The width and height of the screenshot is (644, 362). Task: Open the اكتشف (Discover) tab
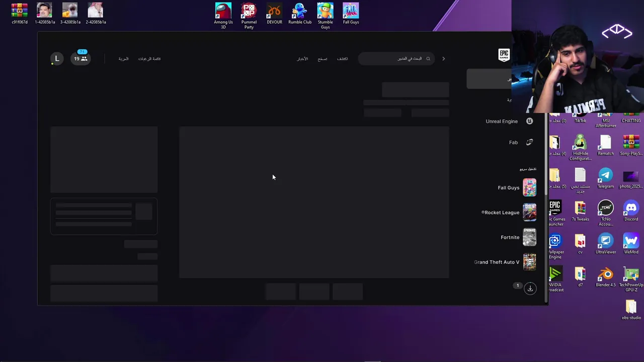[x=342, y=59]
